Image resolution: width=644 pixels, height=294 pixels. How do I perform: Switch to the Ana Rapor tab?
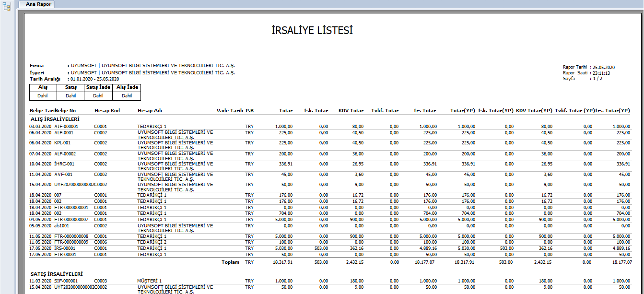coord(37,4)
